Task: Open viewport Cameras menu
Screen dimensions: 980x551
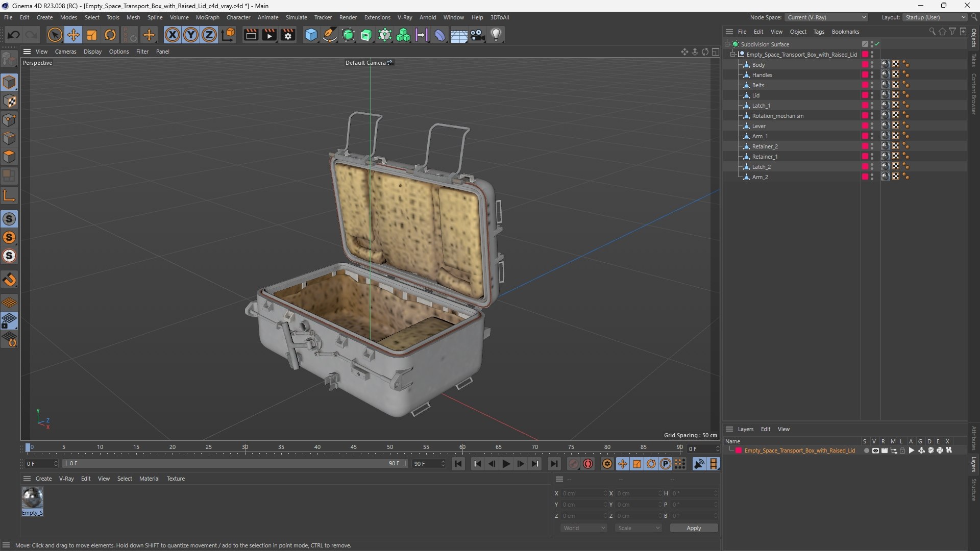Action: [x=65, y=52]
